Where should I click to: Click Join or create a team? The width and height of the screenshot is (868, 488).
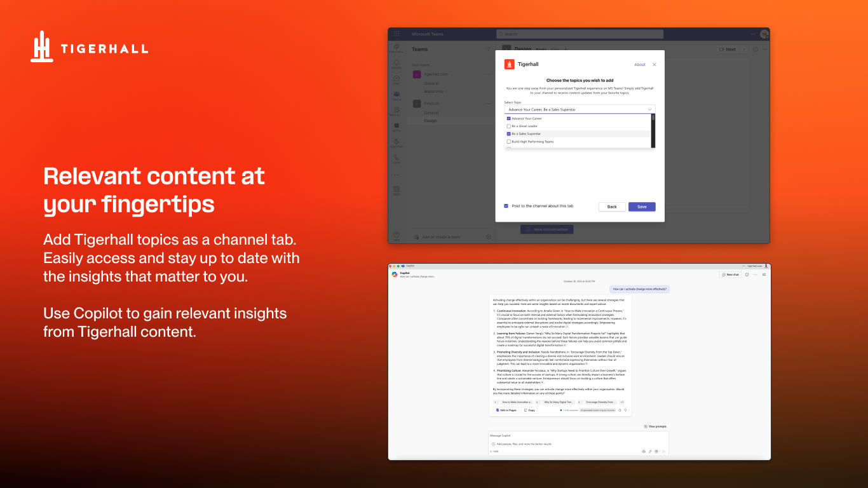point(437,236)
